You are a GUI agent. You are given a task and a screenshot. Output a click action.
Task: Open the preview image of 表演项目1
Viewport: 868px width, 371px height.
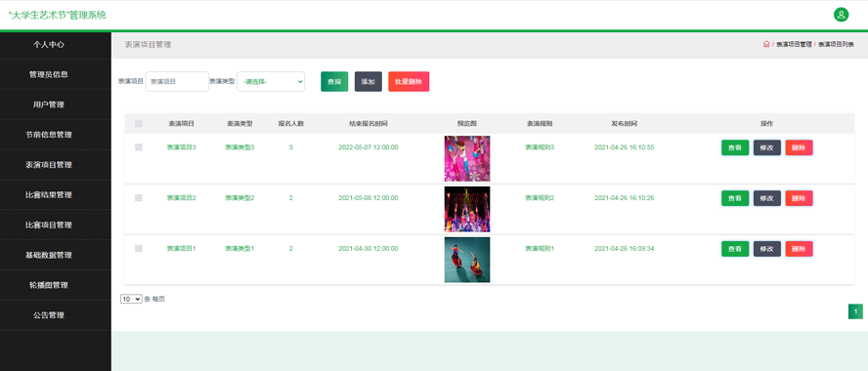click(x=466, y=260)
